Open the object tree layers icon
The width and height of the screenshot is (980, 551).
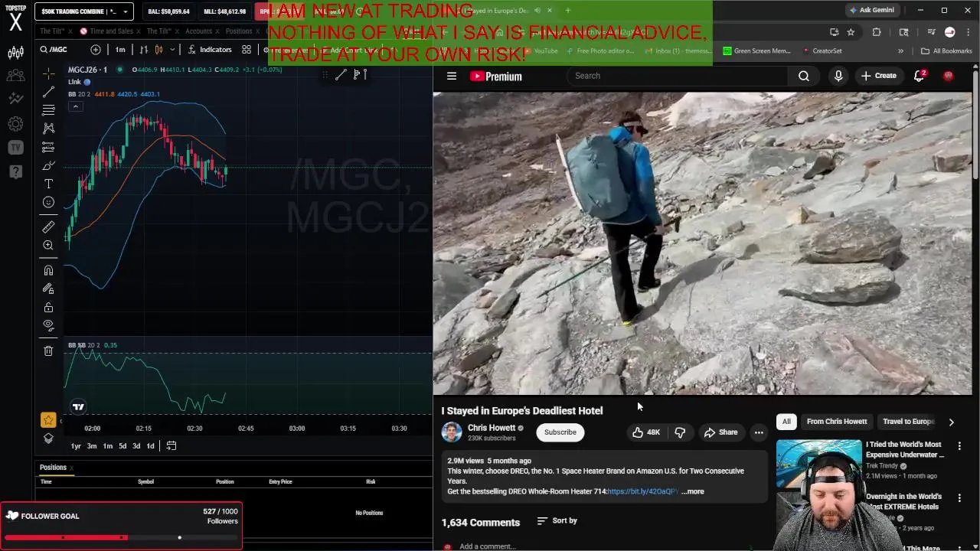[x=48, y=439]
